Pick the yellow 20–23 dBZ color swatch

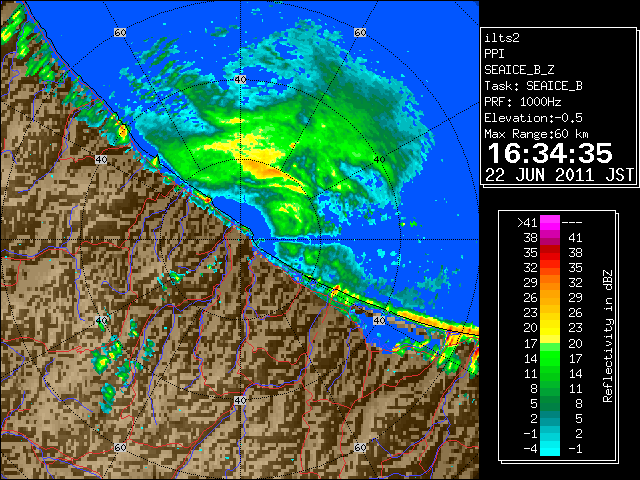point(550,328)
